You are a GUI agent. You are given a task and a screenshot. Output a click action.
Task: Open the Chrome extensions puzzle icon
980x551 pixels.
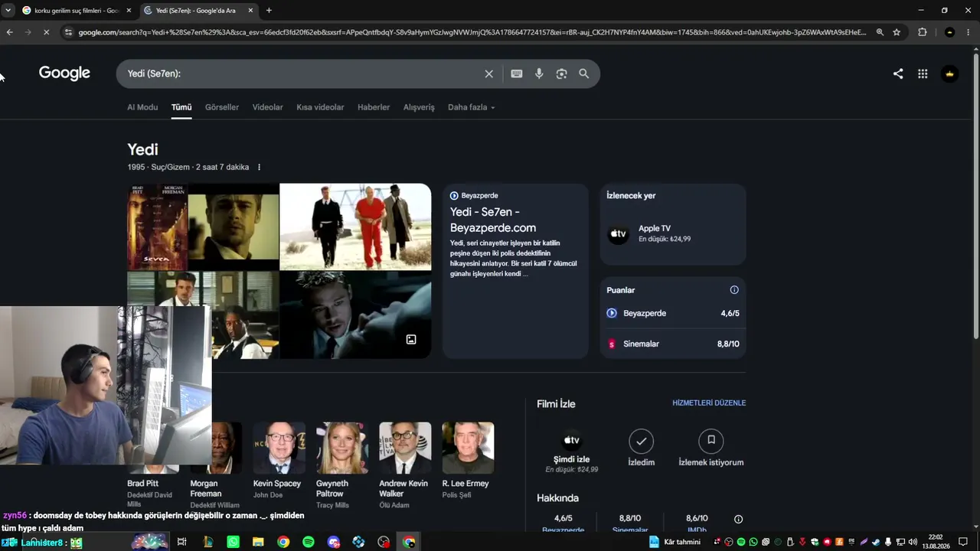(922, 32)
